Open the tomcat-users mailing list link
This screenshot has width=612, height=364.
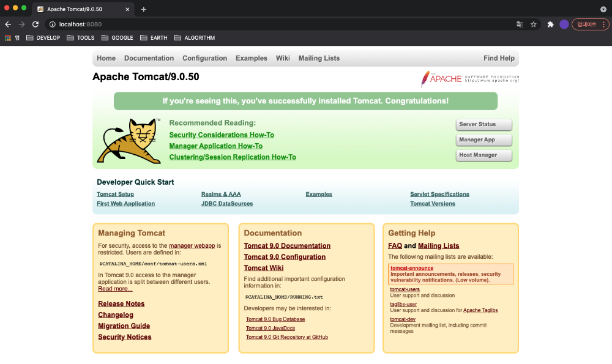(x=405, y=289)
